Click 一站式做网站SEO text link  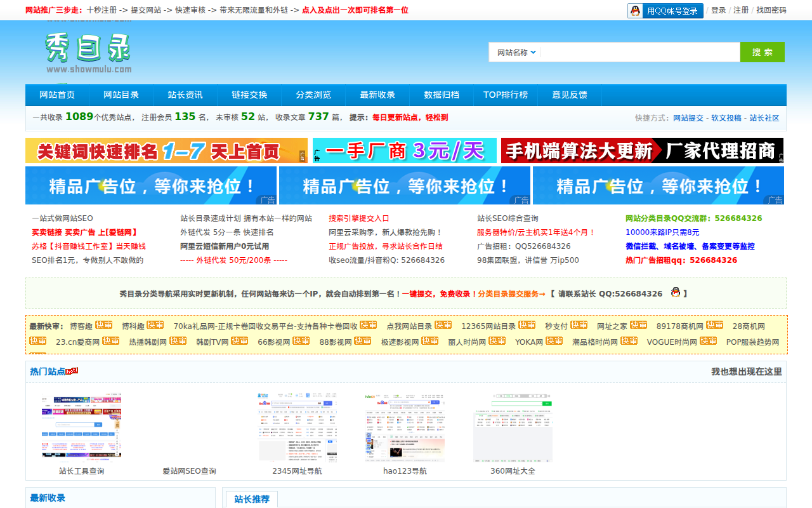coord(62,218)
